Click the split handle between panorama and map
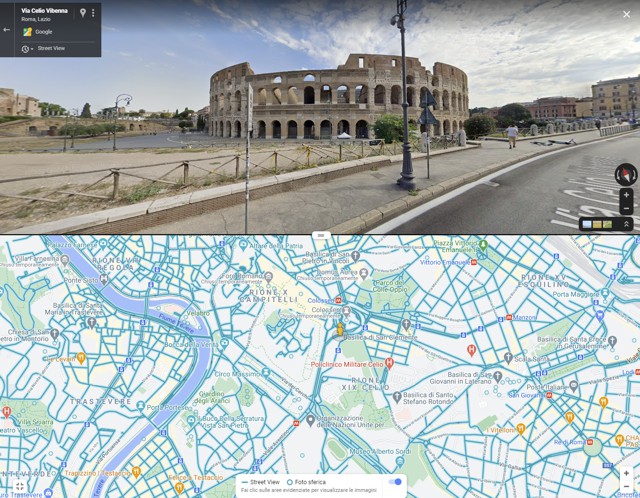640x498 pixels. [321, 235]
